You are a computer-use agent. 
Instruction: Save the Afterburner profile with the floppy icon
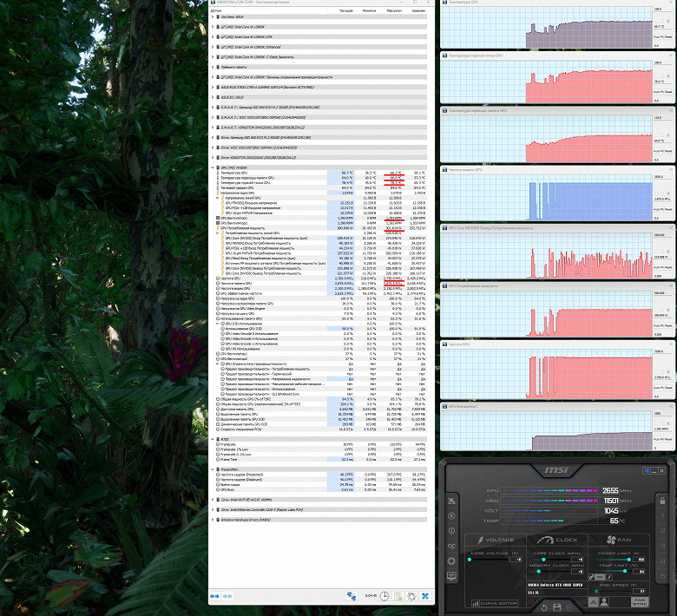tap(557, 607)
